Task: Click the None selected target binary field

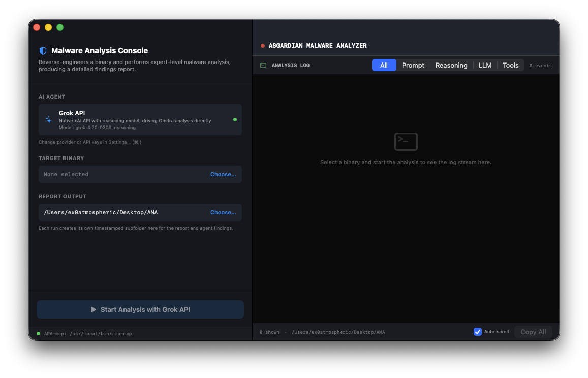Action: pyautogui.click(x=140, y=174)
